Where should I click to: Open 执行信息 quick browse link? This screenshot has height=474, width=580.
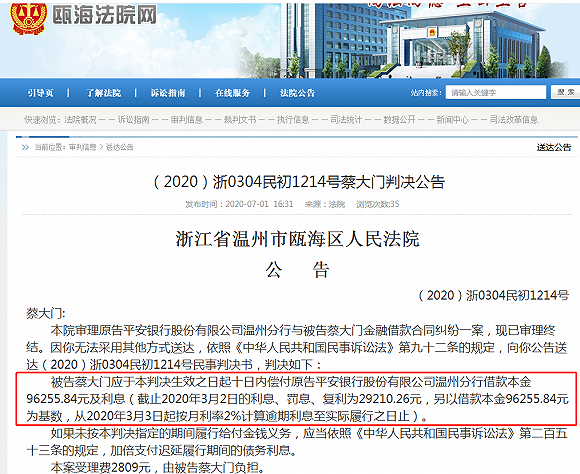(x=293, y=120)
